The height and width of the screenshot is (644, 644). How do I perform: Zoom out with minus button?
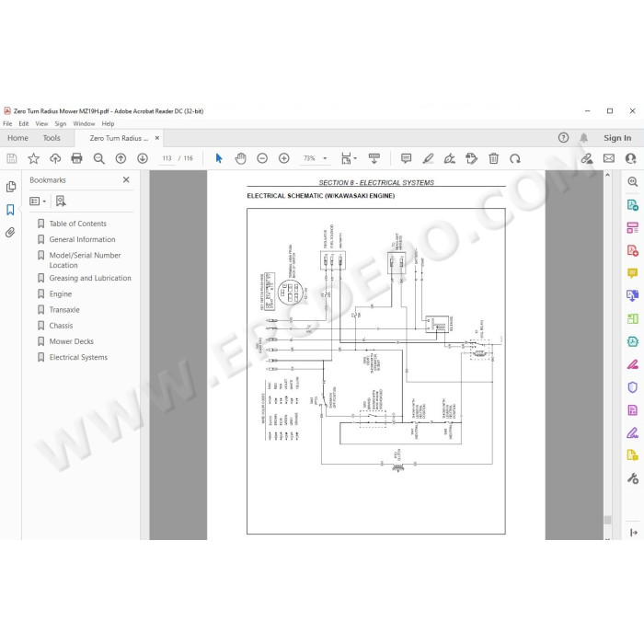click(x=262, y=158)
